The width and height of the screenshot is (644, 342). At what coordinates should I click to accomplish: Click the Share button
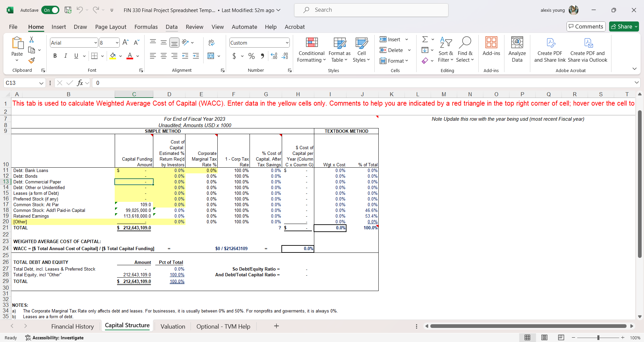pyautogui.click(x=624, y=26)
